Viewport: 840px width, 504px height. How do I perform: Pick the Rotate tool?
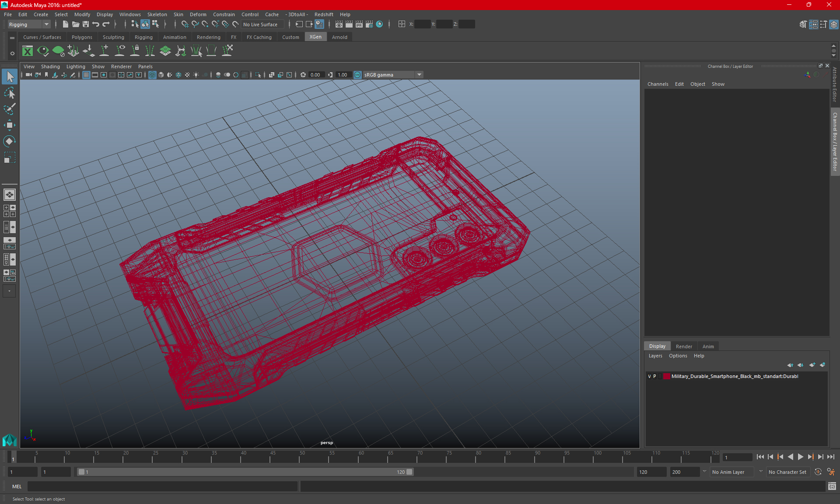9,141
